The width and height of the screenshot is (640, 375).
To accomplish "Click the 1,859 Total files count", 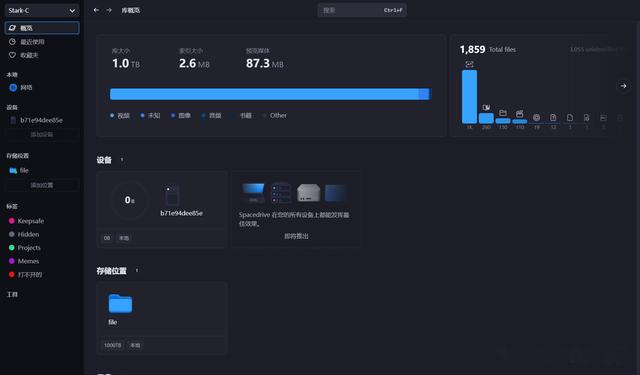I will [x=488, y=49].
